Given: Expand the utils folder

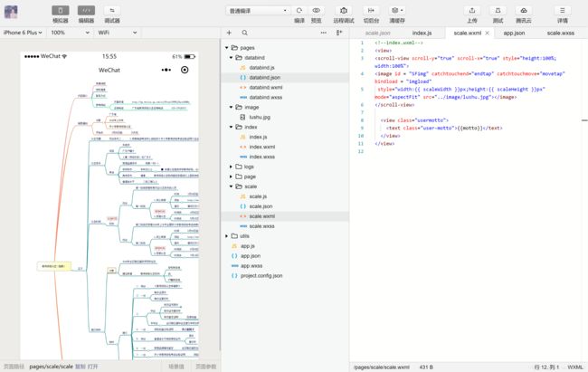Looking at the screenshot, I should point(227,236).
